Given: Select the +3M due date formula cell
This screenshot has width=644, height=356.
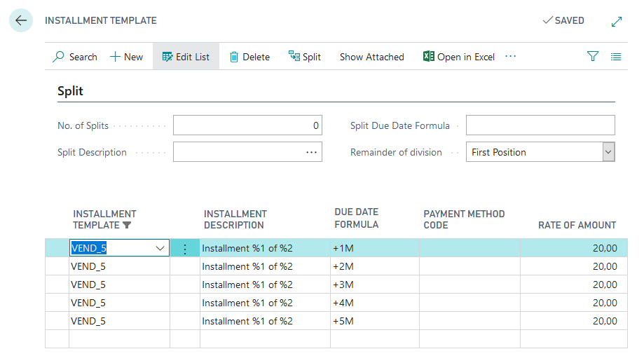Looking at the screenshot, I should coord(374,285).
